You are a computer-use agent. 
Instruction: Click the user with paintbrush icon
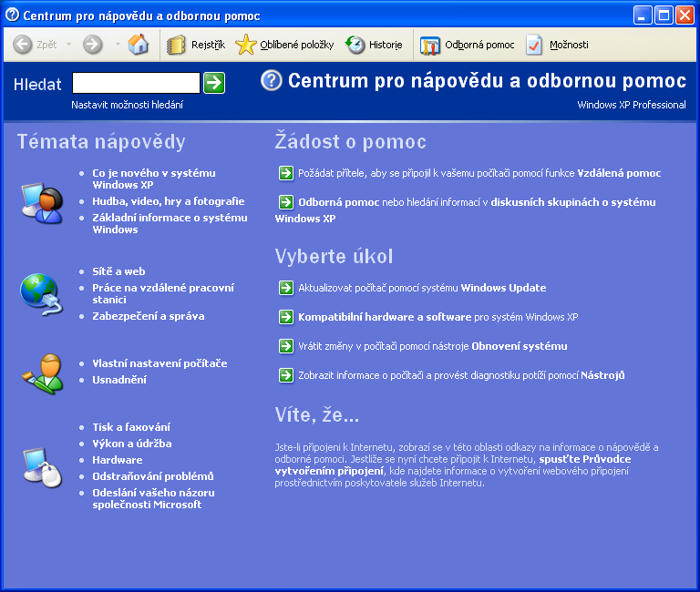tap(43, 373)
